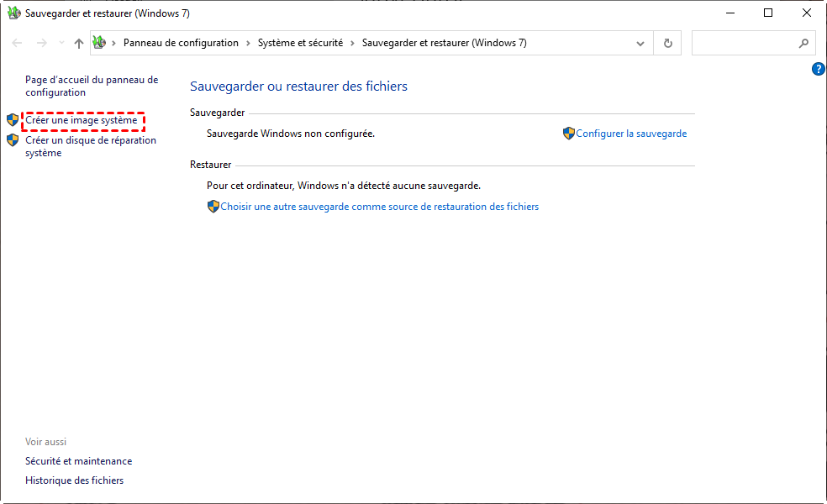Click shield icon beside Créer un disque de réparation
827x504 pixels.
pyautogui.click(x=13, y=140)
